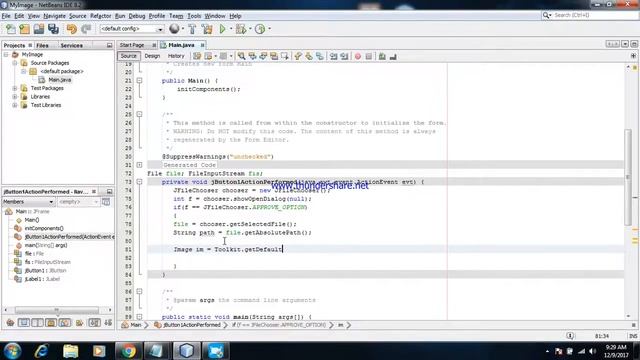The image size is (640, 360).
Task: Click the Build Project hammer icon
Action: 192,29
